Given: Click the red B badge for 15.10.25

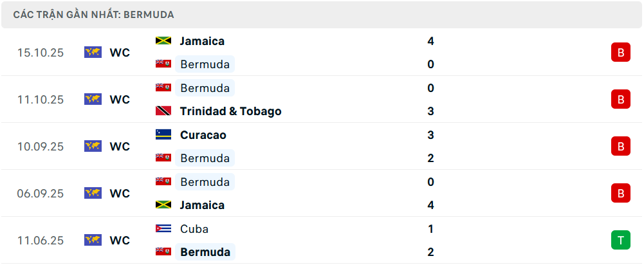Looking at the screenshot, I should point(620,52).
